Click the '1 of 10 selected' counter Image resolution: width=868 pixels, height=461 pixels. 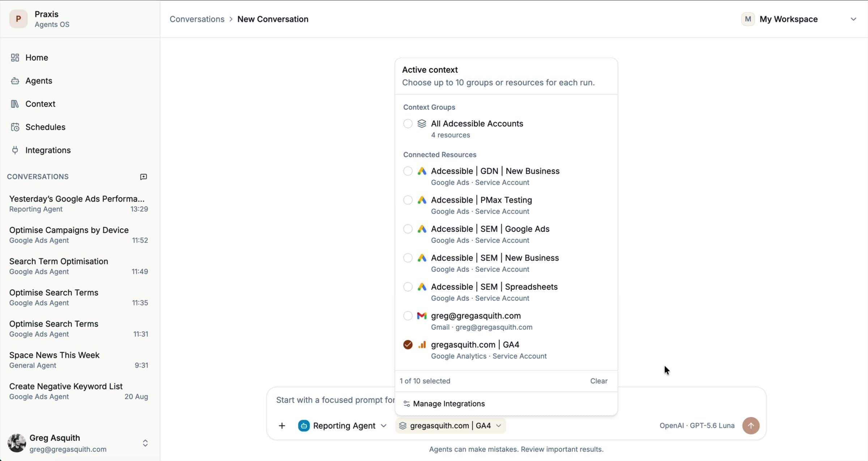click(x=425, y=381)
